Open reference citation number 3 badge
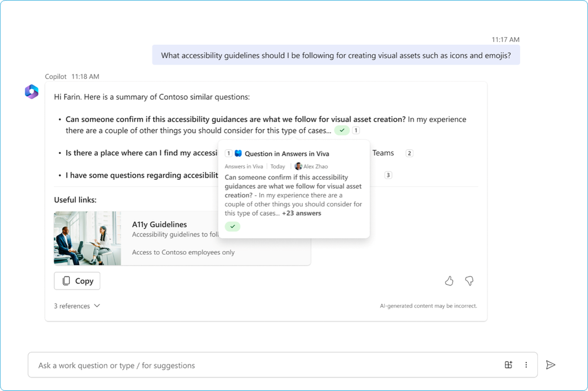 coord(388,175)
